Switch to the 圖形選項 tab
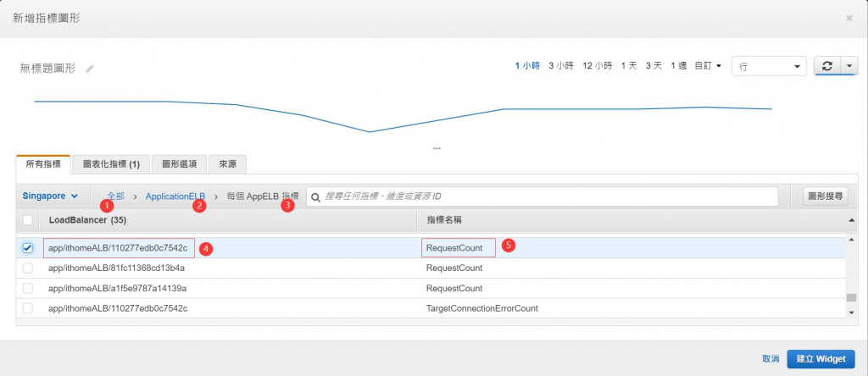 (x=179, y=164)
